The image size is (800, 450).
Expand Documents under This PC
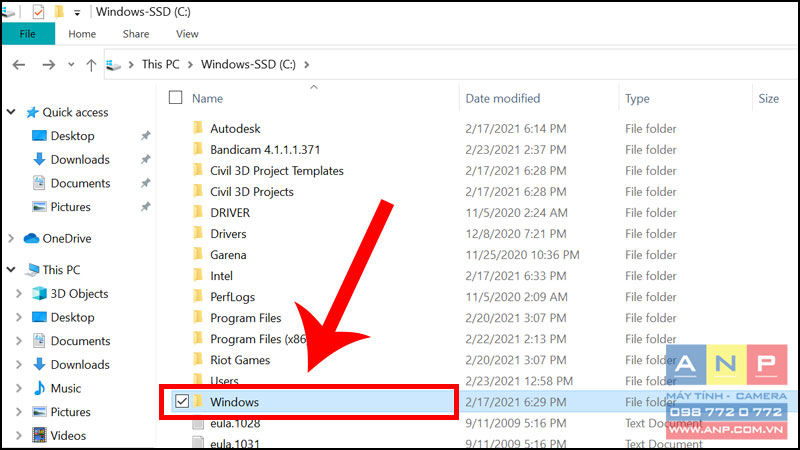[19, 341]
